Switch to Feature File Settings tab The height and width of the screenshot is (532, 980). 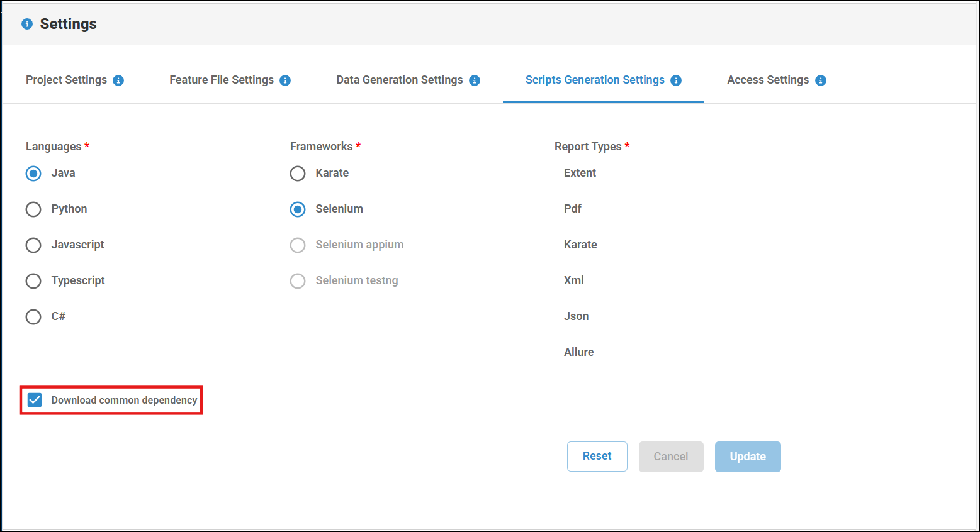[x=221, y=80]
